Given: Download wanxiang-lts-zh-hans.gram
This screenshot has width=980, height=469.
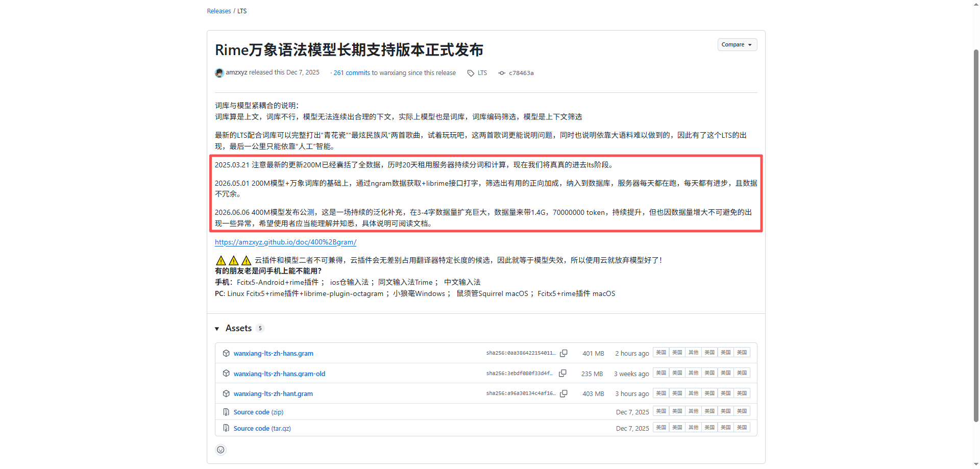Looking at the screenshot, I should click(x=274, y=353).
